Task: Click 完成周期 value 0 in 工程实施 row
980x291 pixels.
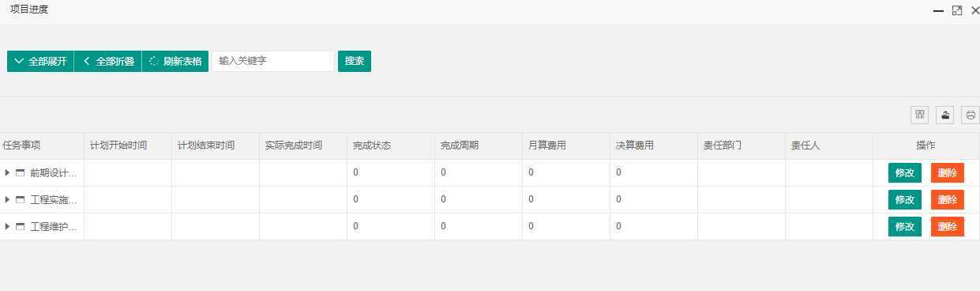Action: [444, 199]
